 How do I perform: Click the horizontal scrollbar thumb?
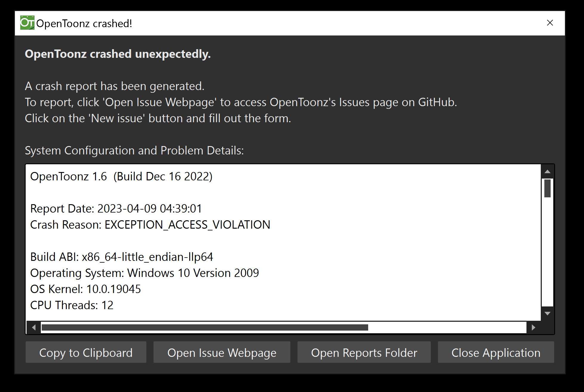coord(206,327)
